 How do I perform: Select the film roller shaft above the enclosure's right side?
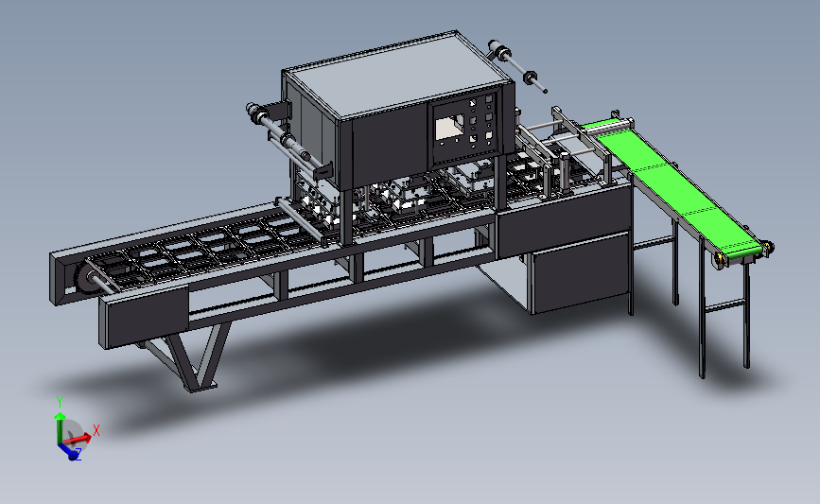(x=517, y=65)
